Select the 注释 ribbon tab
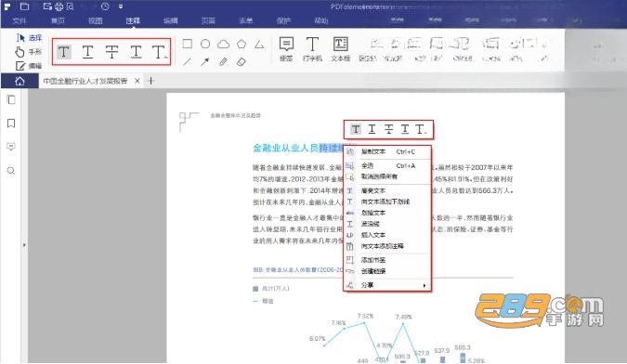Screen dimensions: 627x364 133,20
